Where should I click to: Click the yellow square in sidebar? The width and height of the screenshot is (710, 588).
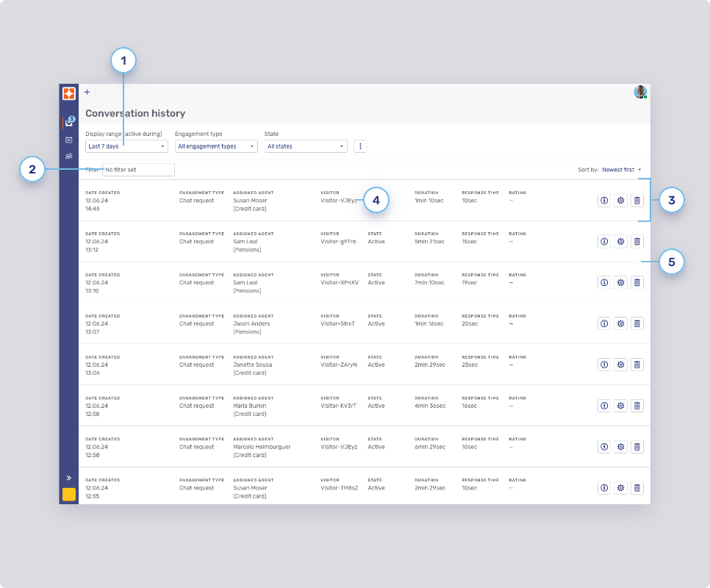(x=69, y=495)
